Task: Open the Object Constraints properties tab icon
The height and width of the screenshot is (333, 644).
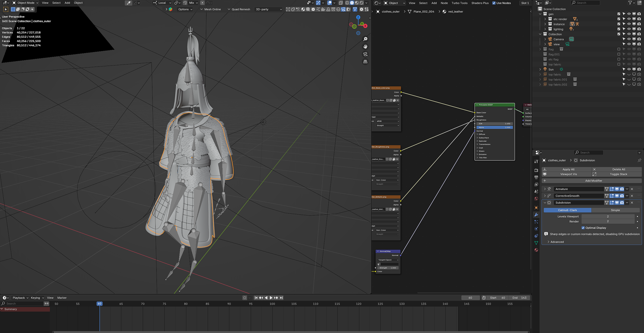Action: tap(536, 236)
